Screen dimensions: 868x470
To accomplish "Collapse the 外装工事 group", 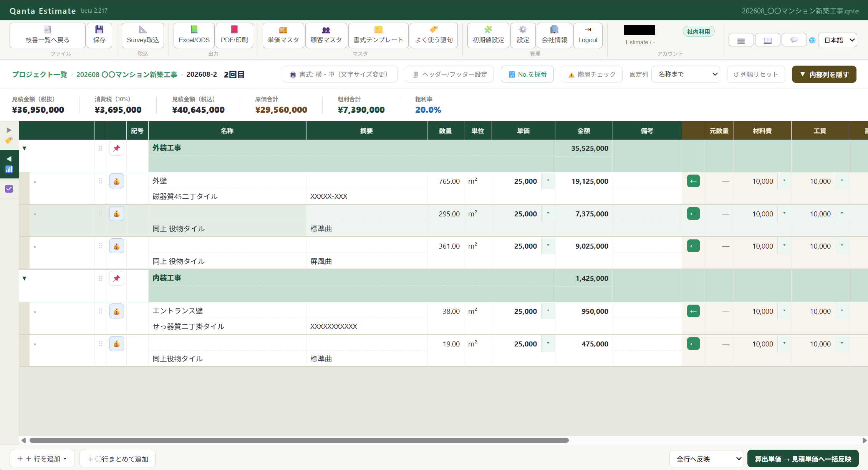I will [x=24, y=148].
